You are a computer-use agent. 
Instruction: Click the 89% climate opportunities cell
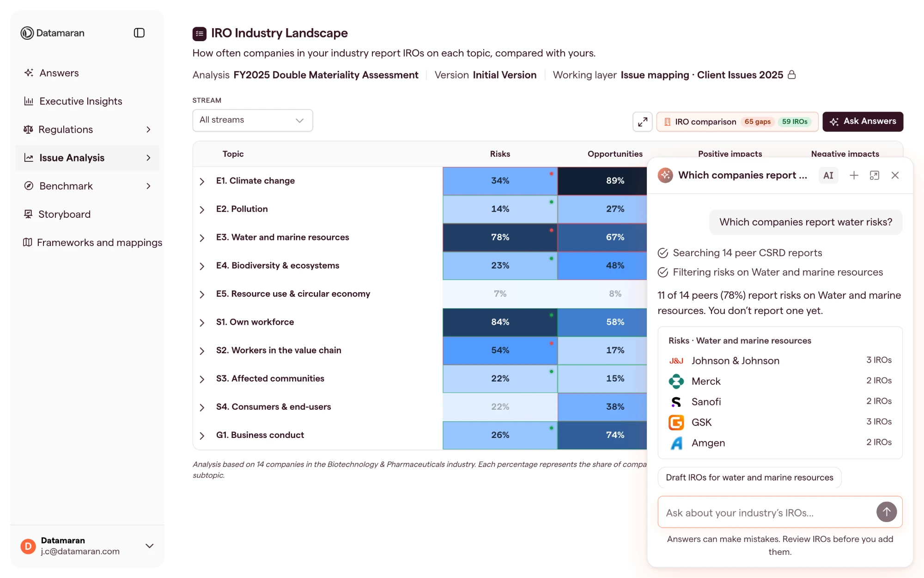tap(602, 181)
